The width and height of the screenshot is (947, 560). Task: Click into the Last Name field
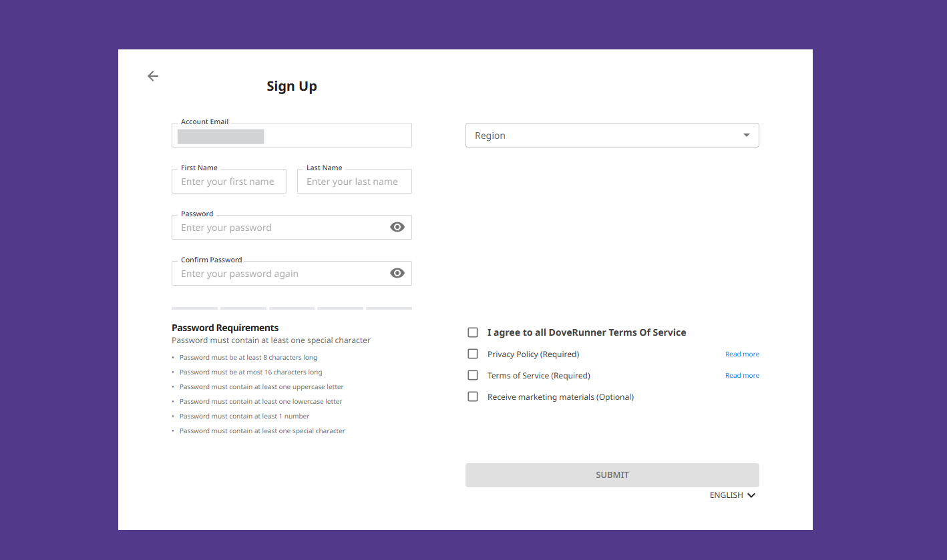(x=354, y=181)
